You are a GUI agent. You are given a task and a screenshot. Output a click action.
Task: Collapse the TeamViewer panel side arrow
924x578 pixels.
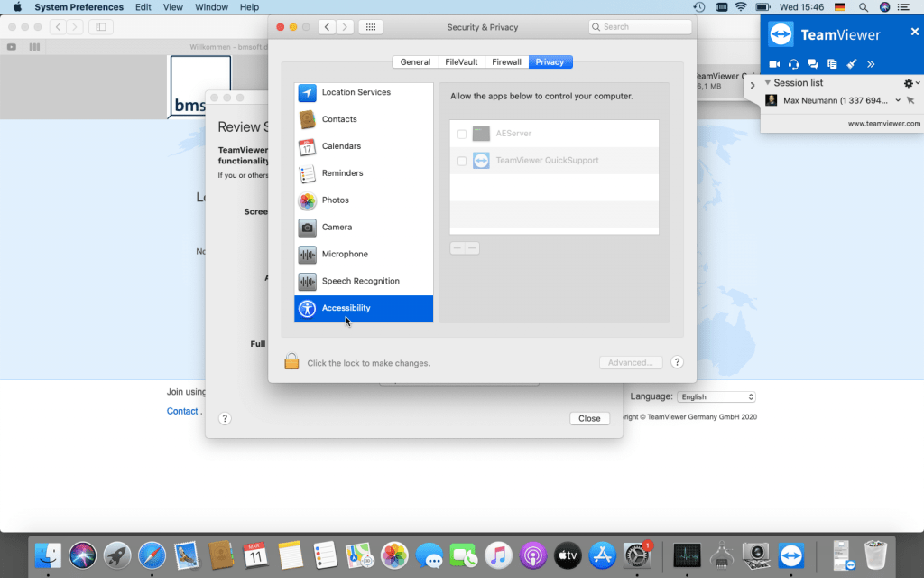tap(753, 85)
